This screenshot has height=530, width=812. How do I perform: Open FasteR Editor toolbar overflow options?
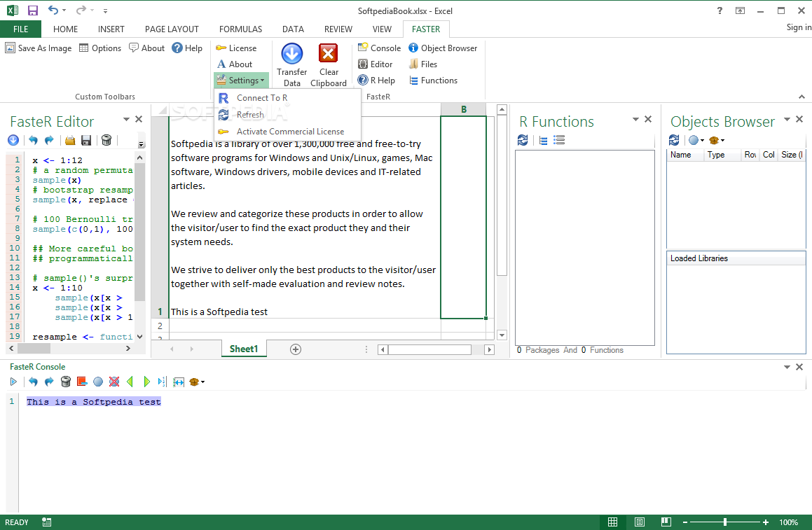click(142, 144)
